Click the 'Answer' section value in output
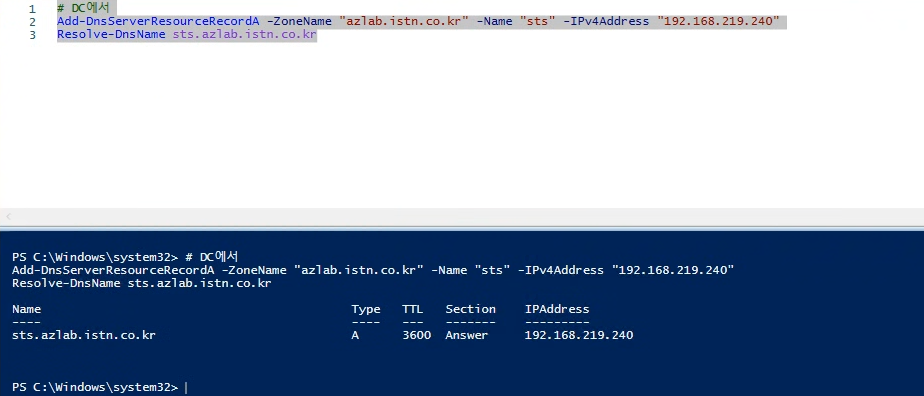Image resolution: width=924 pixels, height=396 pixels. pyautogui.click(x=467, y=335)
